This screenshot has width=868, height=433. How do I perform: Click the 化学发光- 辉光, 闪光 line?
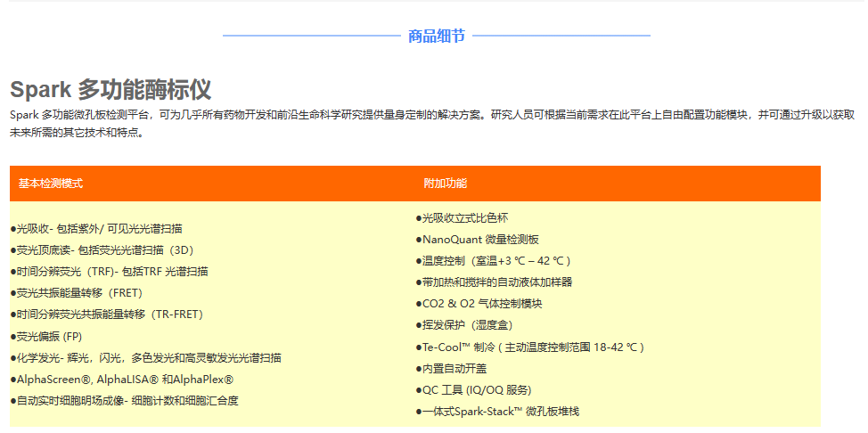[x=145, y=358]
